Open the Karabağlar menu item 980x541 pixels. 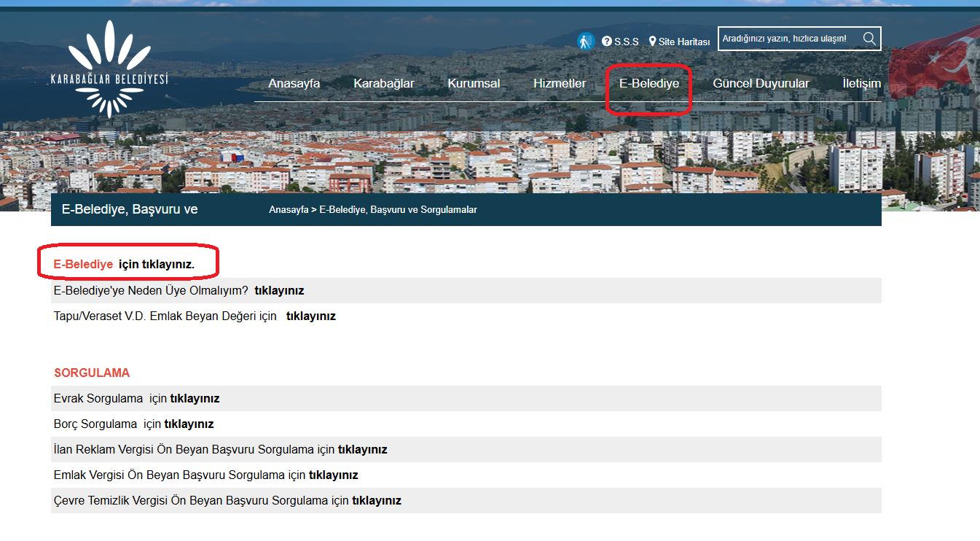click(x=384, y=83)
